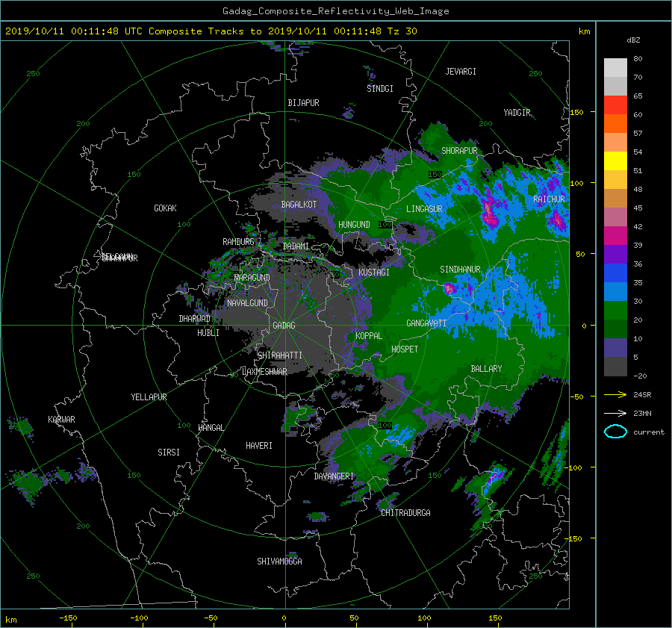672x628 pixels.
Task: Select the NAVALGUND city label
Action: click(247, 303)
